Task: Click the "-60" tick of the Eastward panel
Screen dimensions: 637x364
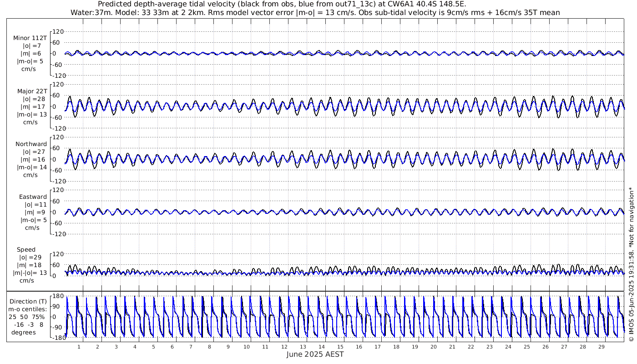Action: point(57,223)
